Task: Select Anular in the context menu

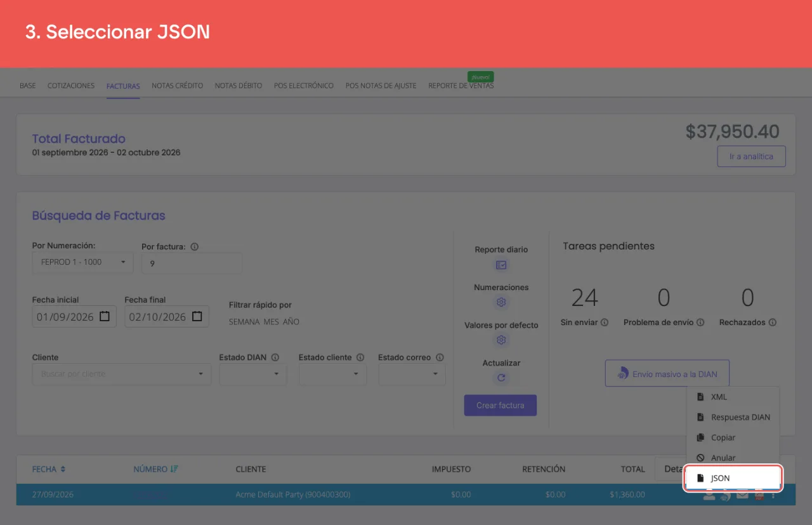Action: [x=733, y=458]
